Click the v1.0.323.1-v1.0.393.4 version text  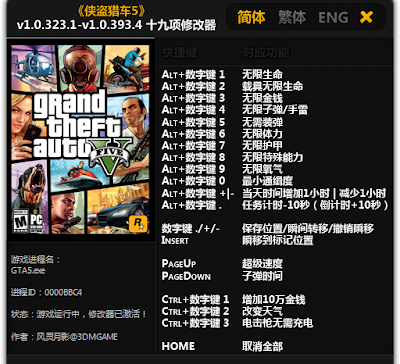point(79,25)
